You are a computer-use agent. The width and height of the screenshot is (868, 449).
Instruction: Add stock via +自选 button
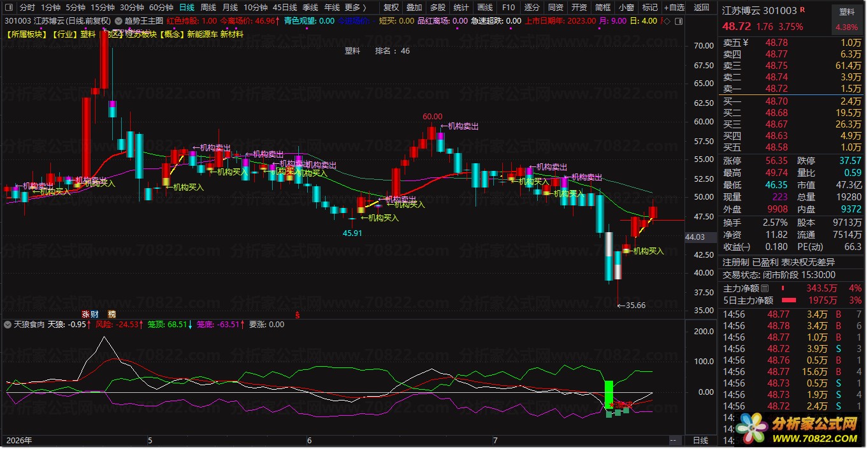click(x=674, y=8)
